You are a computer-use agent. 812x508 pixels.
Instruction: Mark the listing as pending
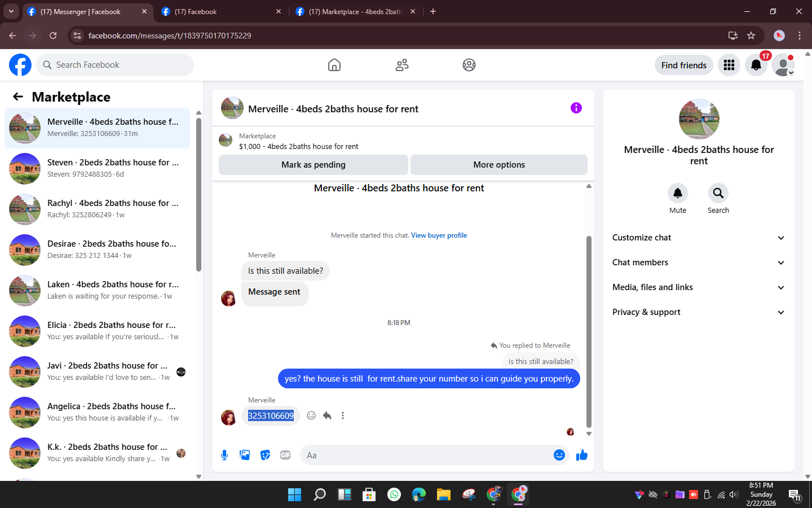(314, 165)
